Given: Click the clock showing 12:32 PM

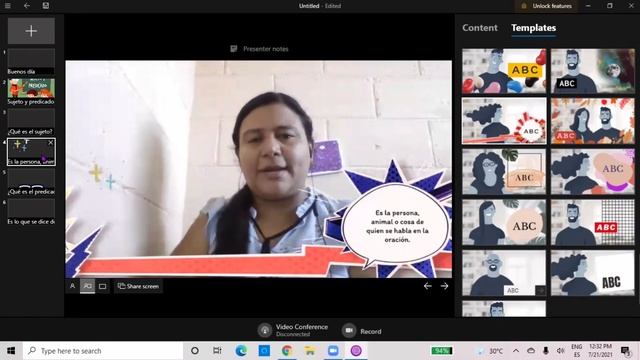Looking at the screenshot, I should point(600,351).
